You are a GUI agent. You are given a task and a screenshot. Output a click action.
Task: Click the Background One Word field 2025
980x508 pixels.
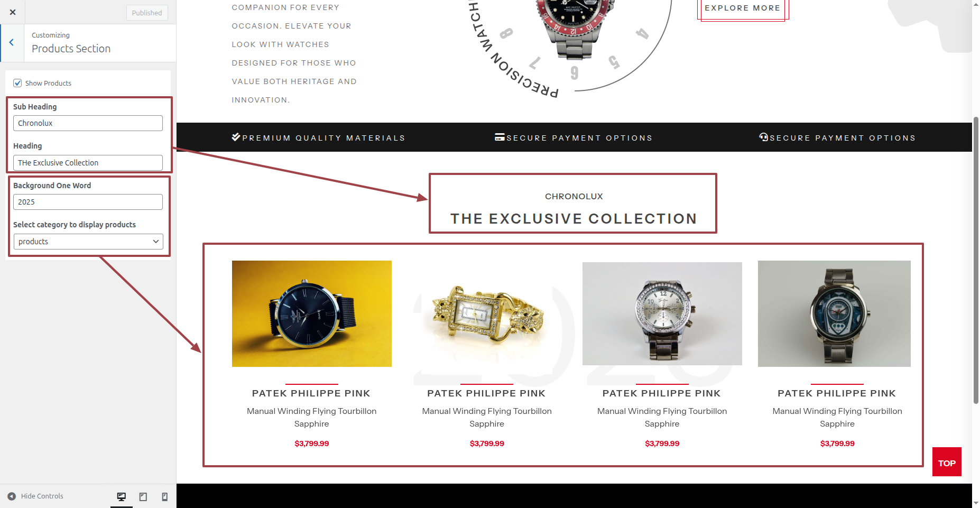coord(88,202)
